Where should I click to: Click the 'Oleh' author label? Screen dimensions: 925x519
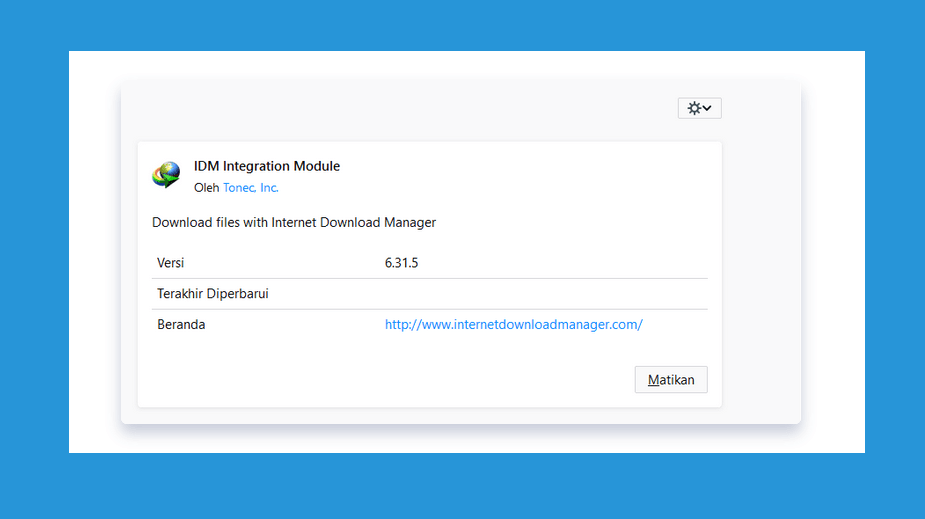206,188
